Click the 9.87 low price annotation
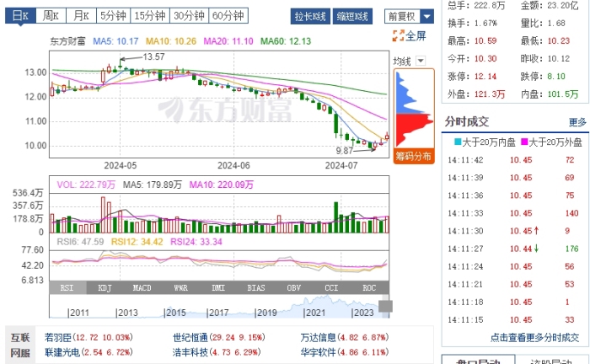Screen dimensions: 590x364 pyautogui.click(x=344, y=151)
